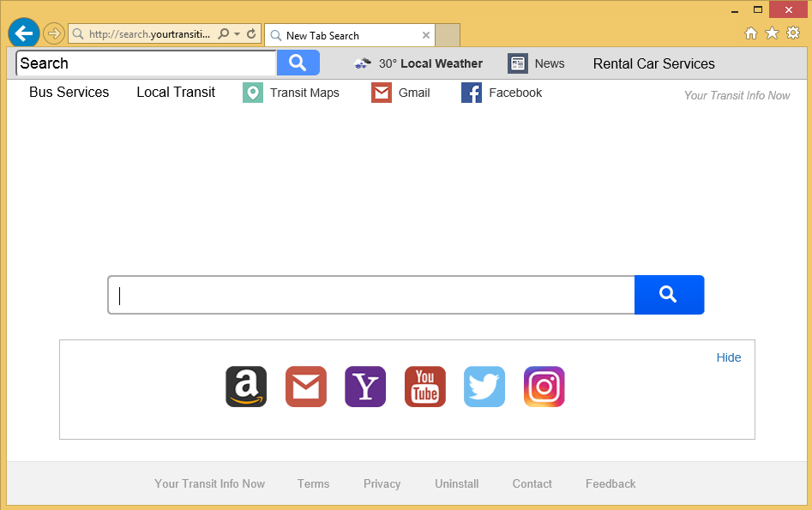Click the address bar search magnifier icon
This screenshot has height=510, width=812.
[x=224, y=34]
